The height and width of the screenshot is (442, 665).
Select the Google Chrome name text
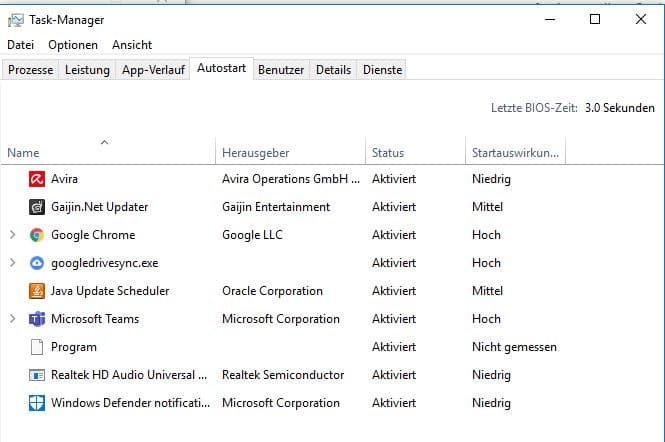tap(93, 235)
